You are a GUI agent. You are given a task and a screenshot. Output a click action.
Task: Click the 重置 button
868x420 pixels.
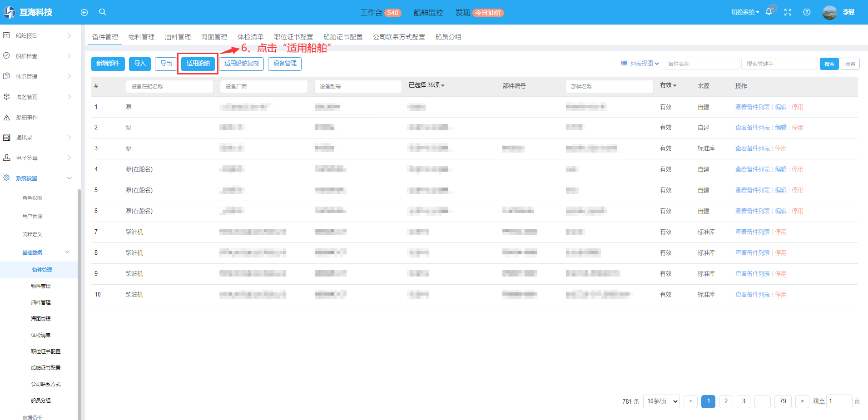(x=850, y=64)
